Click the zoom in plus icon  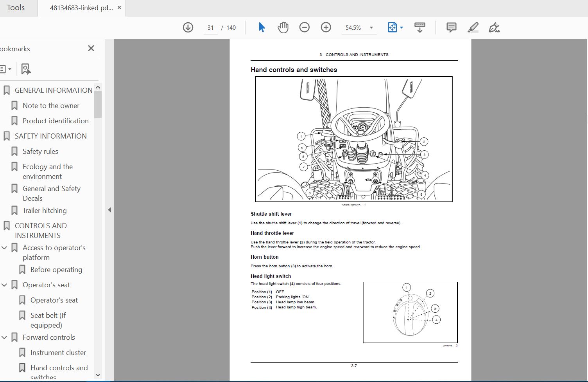click(x=326, y=27)
